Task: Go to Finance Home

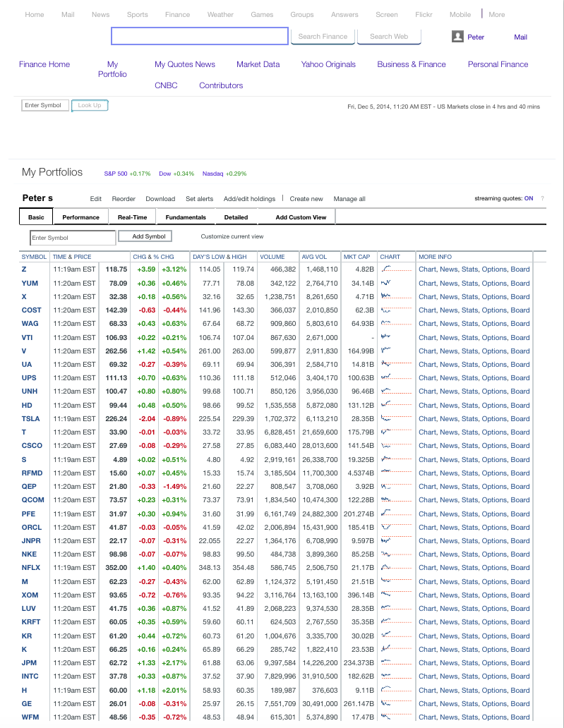Action: click(44, 64)
